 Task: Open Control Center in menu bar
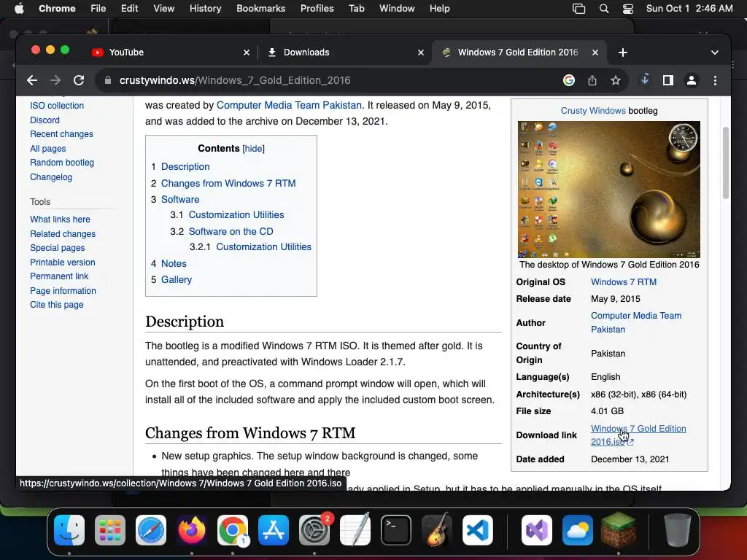click(628, 9)
